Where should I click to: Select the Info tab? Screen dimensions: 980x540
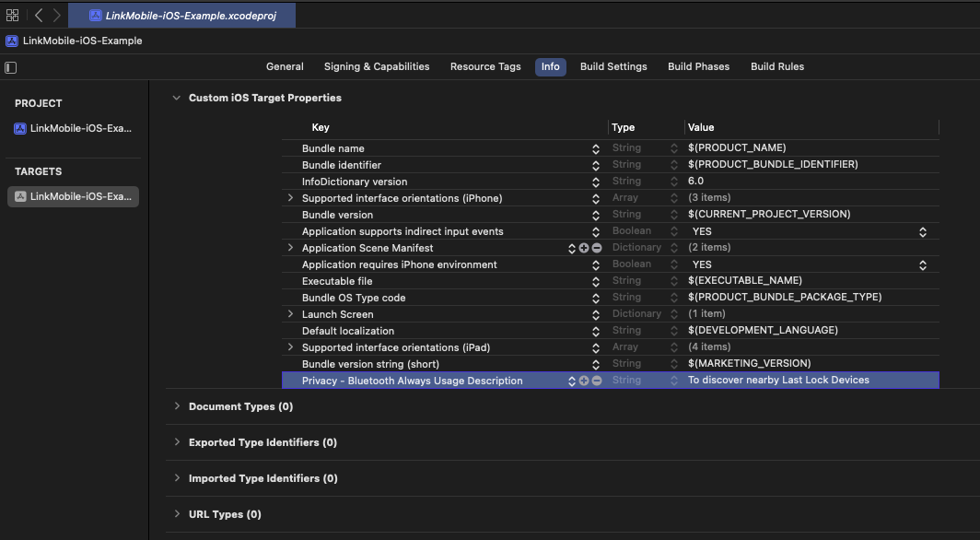coord(551,67)
